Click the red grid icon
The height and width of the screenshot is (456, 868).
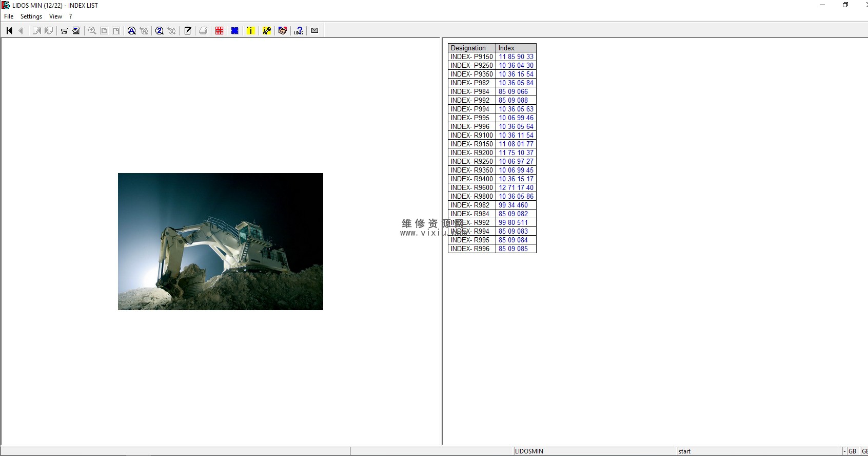[220, 31]
